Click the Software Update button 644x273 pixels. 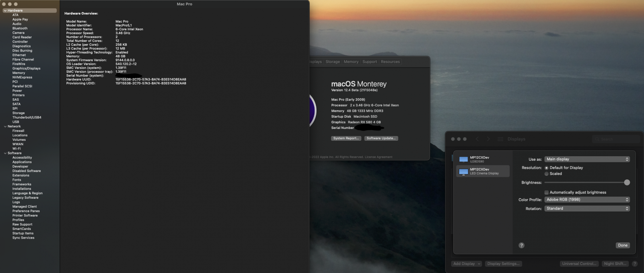(381, 138)
